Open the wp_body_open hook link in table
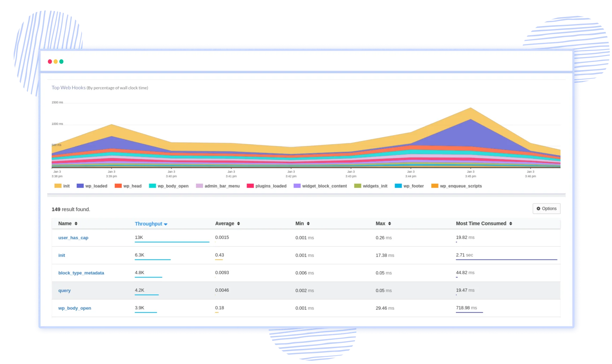The width and height of the screenshot is (612, 364). [x=75, y=308]
